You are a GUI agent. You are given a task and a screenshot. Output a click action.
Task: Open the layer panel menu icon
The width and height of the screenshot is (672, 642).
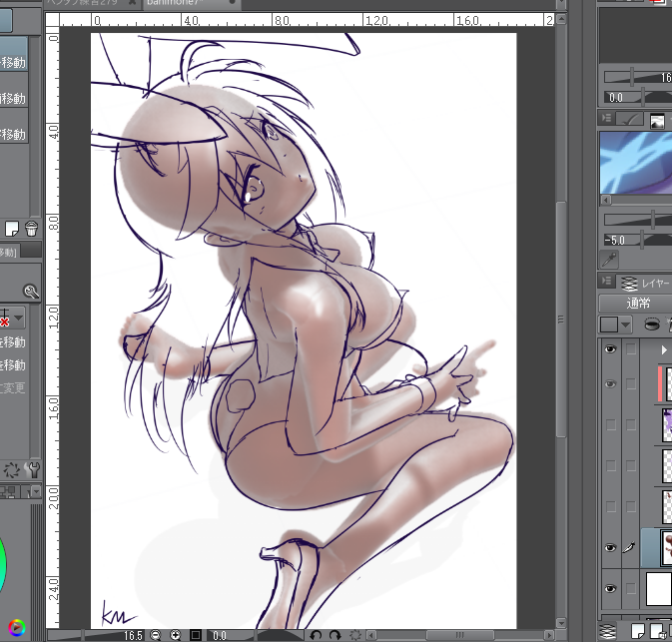(x=606, y=282)
